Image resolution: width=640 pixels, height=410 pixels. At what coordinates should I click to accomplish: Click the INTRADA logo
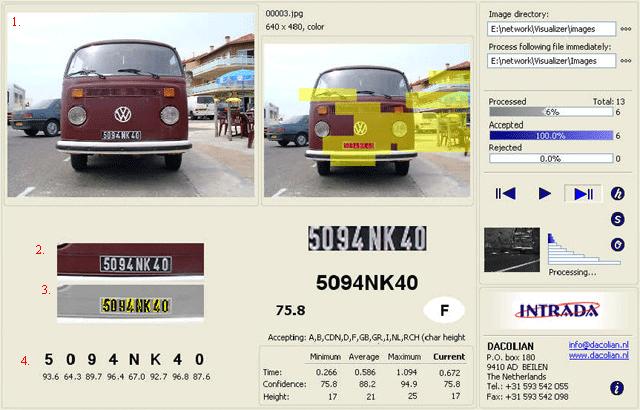(557, 310)
